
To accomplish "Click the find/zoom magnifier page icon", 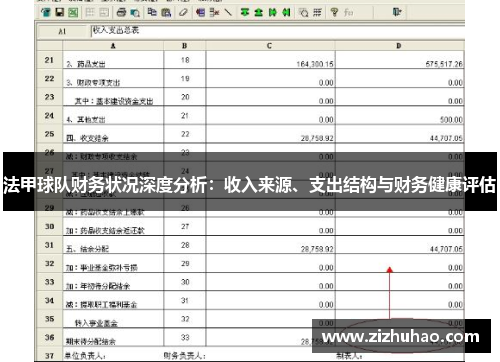I will pyautogui.click(x=303, y=13).
